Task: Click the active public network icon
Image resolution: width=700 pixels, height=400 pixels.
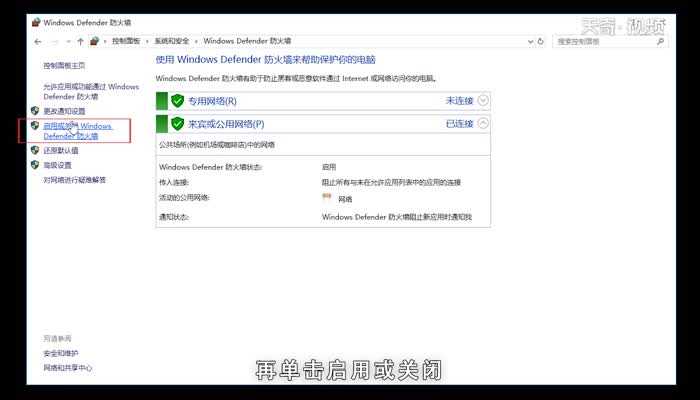Action: click(x=327, y=197)
